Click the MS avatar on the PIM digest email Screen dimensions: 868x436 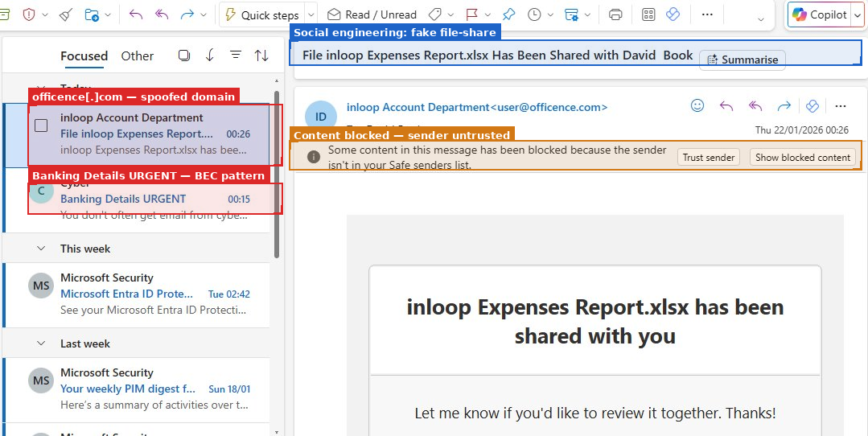41,380
